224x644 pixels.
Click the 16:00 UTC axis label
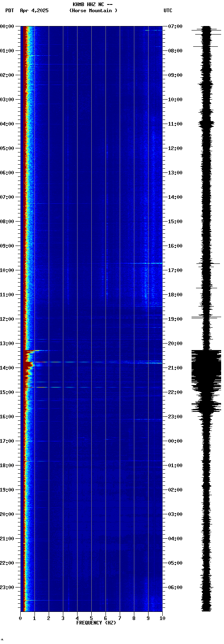click(175, 246)
